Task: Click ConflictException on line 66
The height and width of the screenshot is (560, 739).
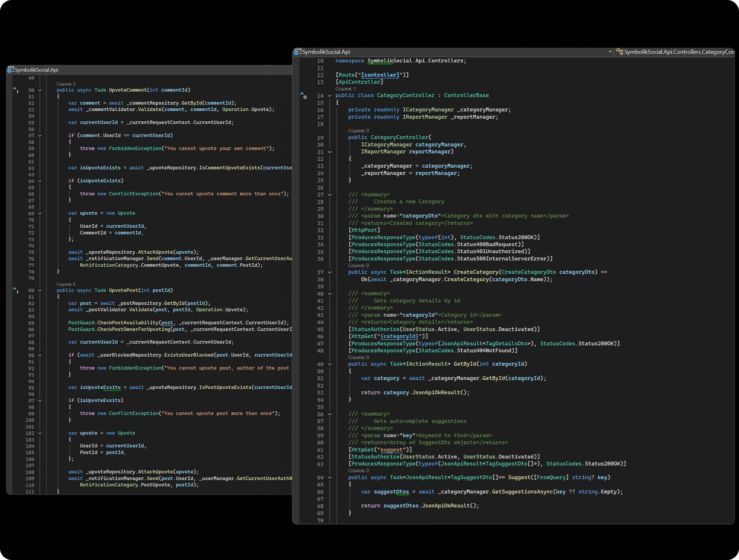Action: [134, 194]
